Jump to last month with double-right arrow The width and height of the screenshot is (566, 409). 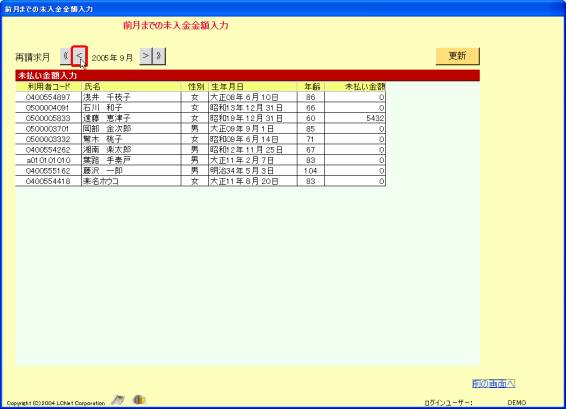pos(159,56)
